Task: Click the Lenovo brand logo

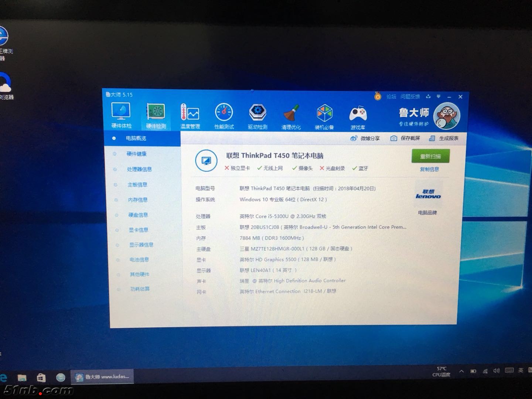Action: 428,194
